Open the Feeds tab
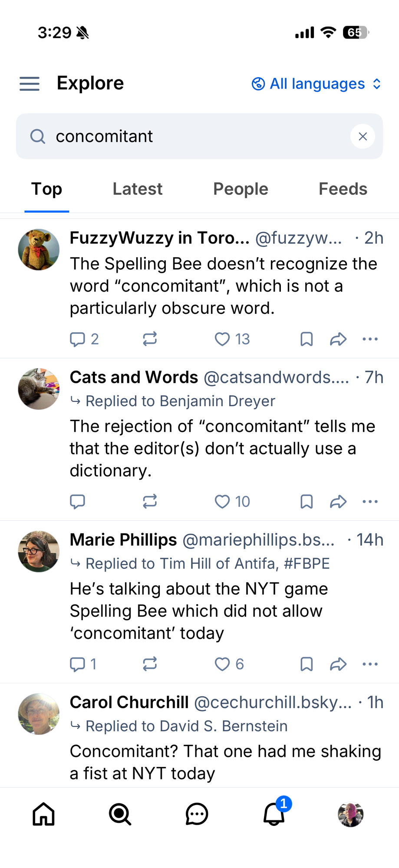The height and width of the screenshot is (868, 399). [343, 189]
